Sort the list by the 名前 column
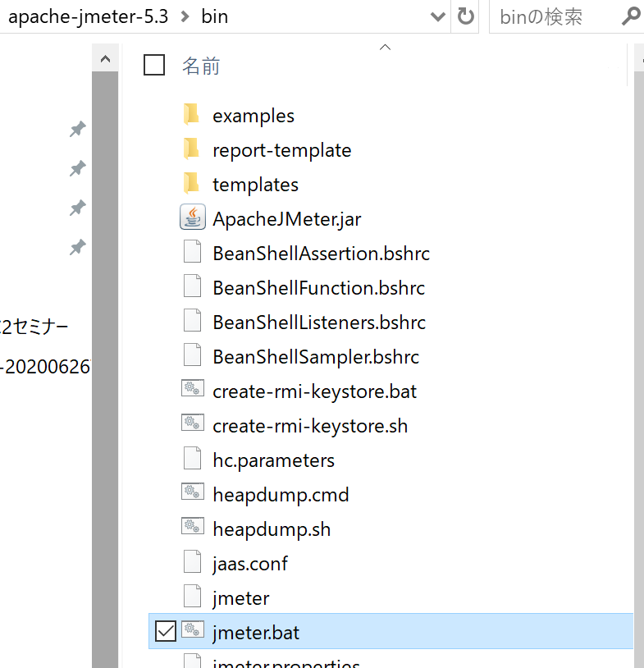The width and height of the screenshot is (644, 668). click(x=201, y=66)
